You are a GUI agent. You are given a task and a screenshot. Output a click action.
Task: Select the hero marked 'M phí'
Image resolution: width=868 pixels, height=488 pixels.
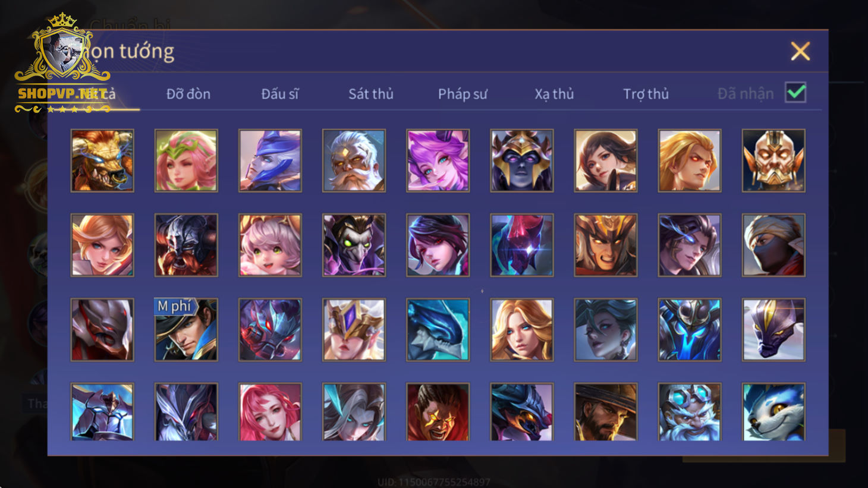(186, 329)
